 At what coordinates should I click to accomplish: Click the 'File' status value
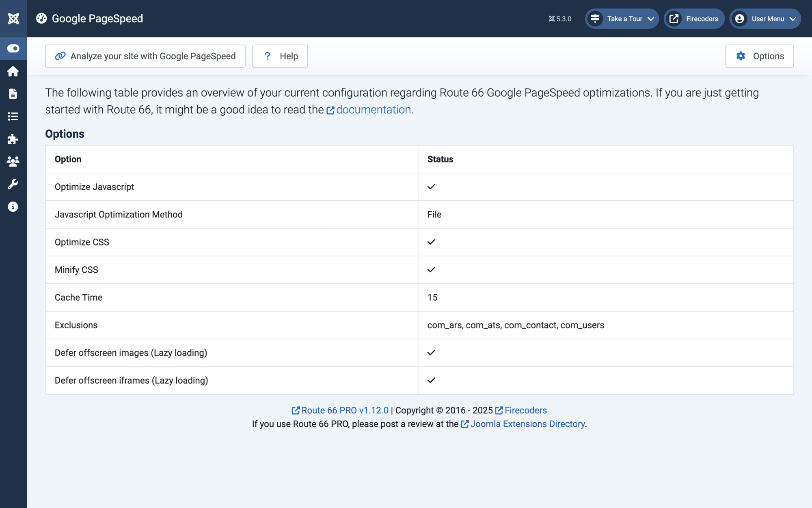(x=434, y=215)
